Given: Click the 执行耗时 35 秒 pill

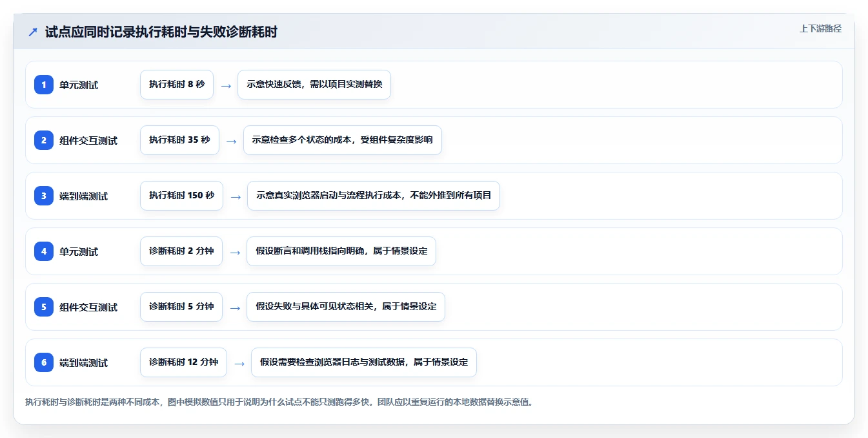Looking at the screenshot, I should tap(179, 140).
